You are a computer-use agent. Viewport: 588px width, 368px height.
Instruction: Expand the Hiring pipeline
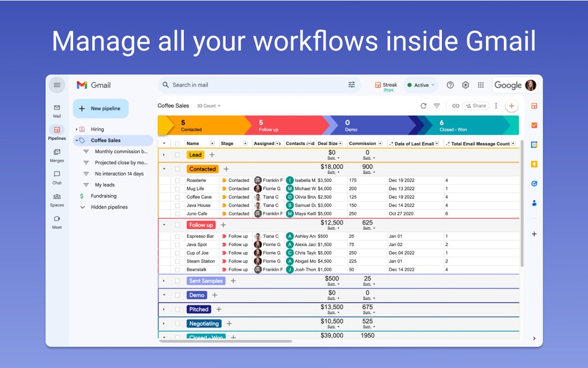point(77,129)
